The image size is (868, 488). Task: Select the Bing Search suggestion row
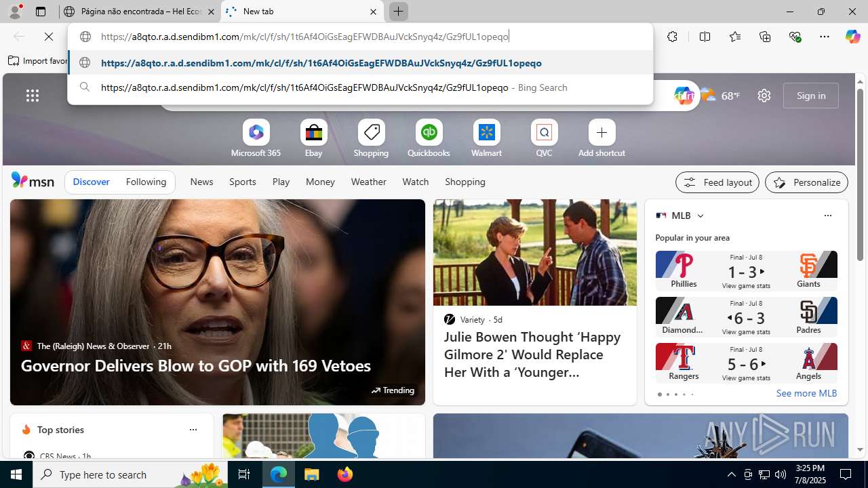coord(360,87)
